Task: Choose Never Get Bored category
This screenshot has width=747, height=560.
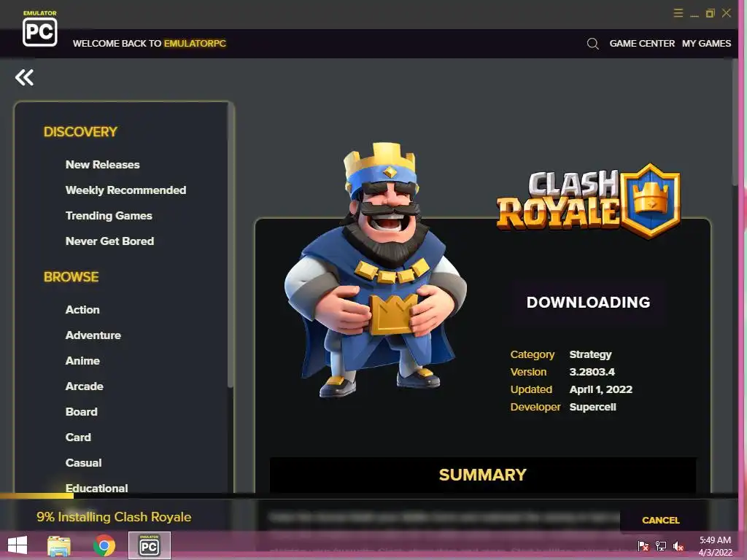Action: [109, 241]
